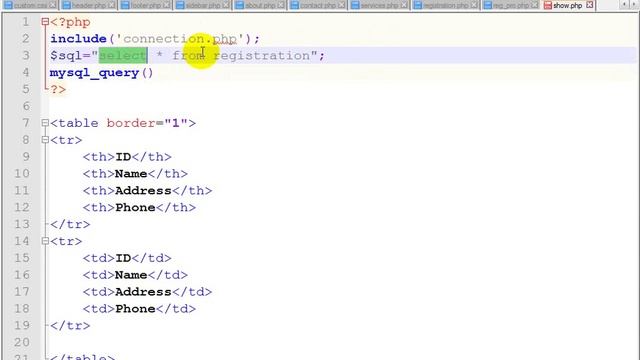Close the show.php tab
The image size is (640, 360).
589,5
